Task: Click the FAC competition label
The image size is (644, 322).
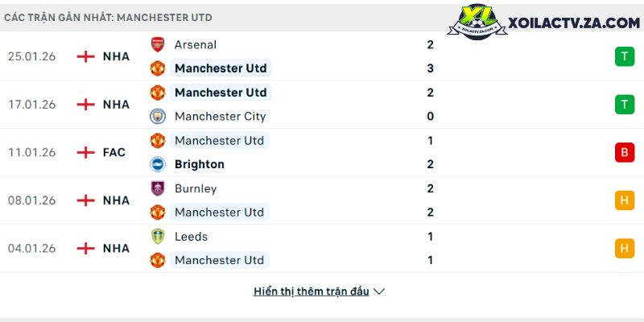Action: coord(114,152)
